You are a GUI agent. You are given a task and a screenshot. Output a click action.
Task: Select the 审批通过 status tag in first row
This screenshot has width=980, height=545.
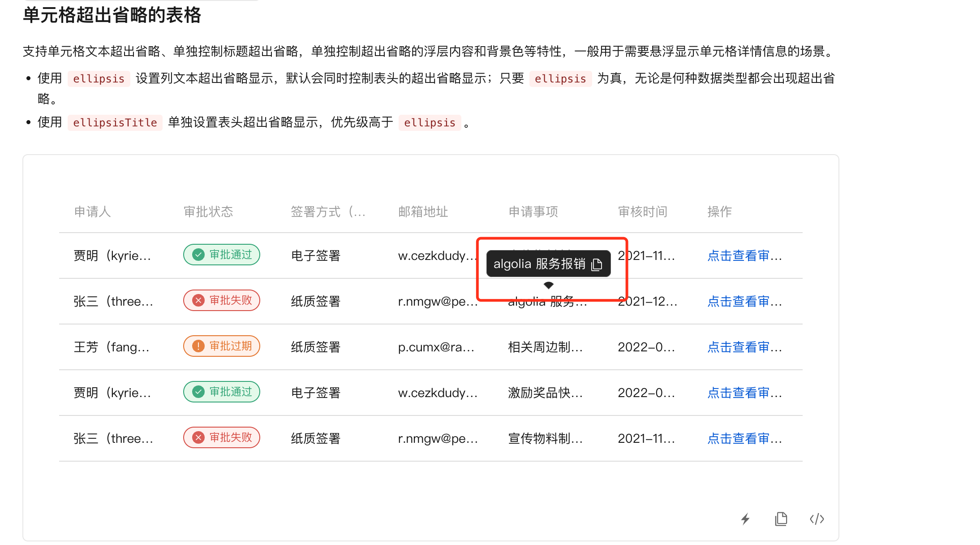point(221,254)
